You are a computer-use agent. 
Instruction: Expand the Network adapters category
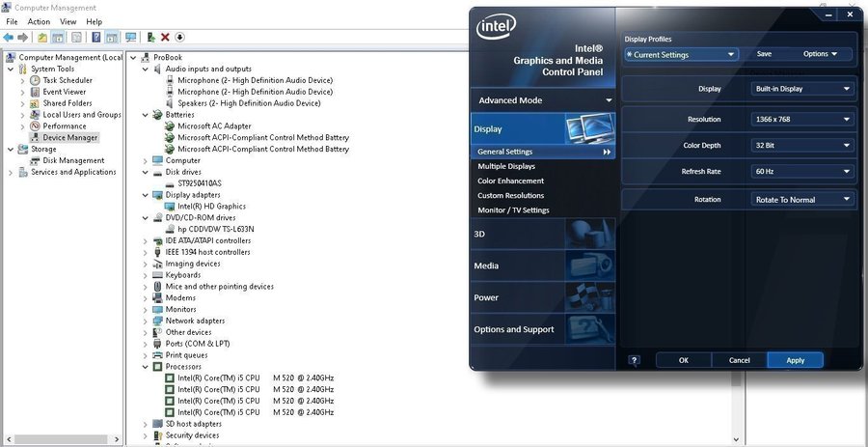(x=145, y=321)
